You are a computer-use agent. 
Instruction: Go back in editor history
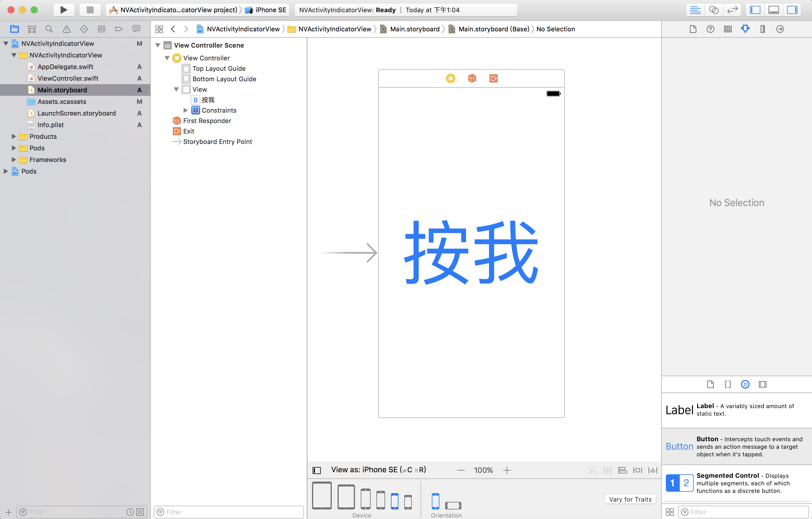[x=173, y=29]
